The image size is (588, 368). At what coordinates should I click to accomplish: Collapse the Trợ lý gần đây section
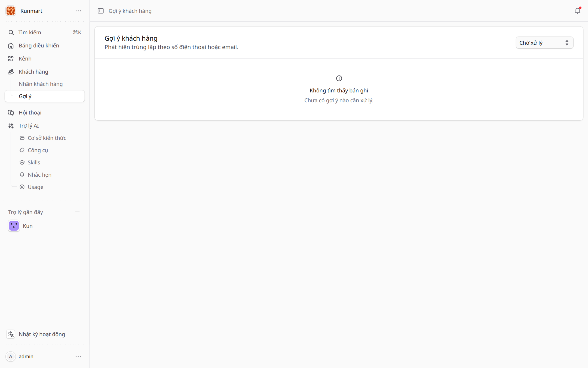click(77, 212)
